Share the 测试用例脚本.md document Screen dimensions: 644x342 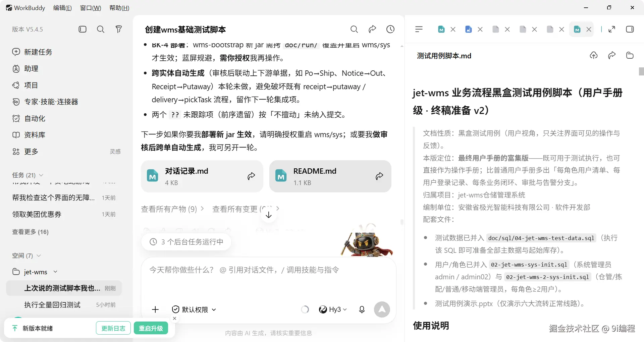(612, 55)
